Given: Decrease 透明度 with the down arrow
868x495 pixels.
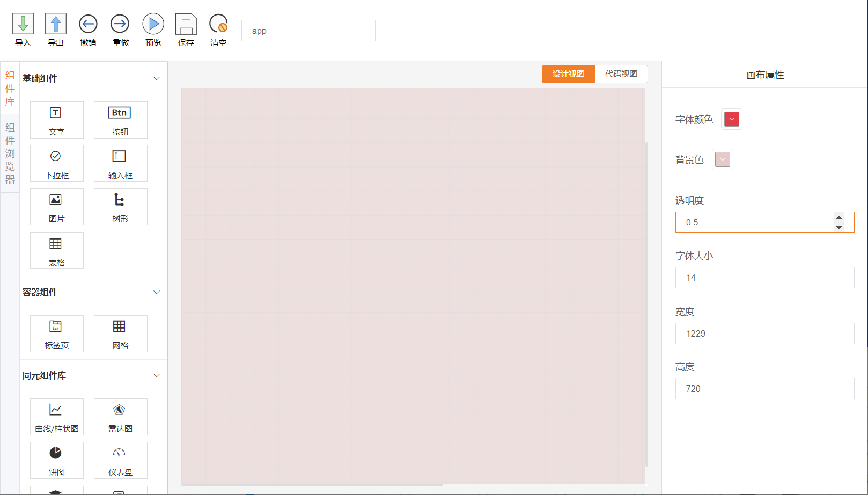Looking at the screenshot, I should [x=839, y=227].
